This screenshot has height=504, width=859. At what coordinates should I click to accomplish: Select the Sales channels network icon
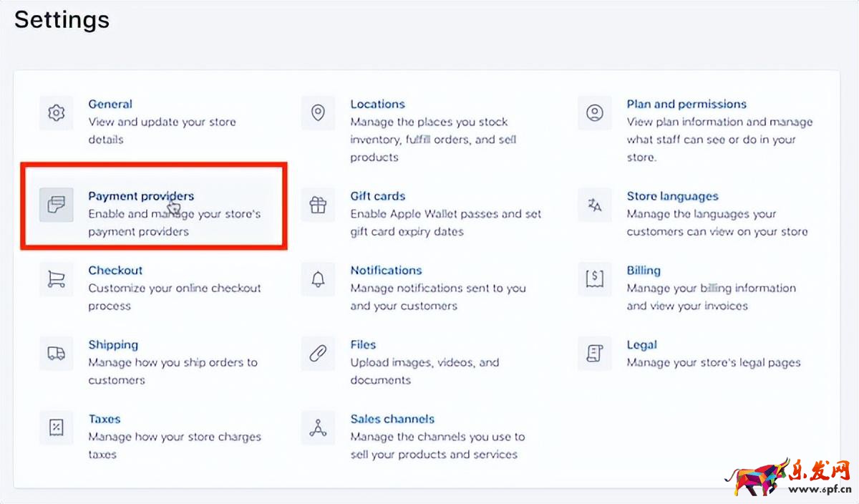(x=318, y=427)
